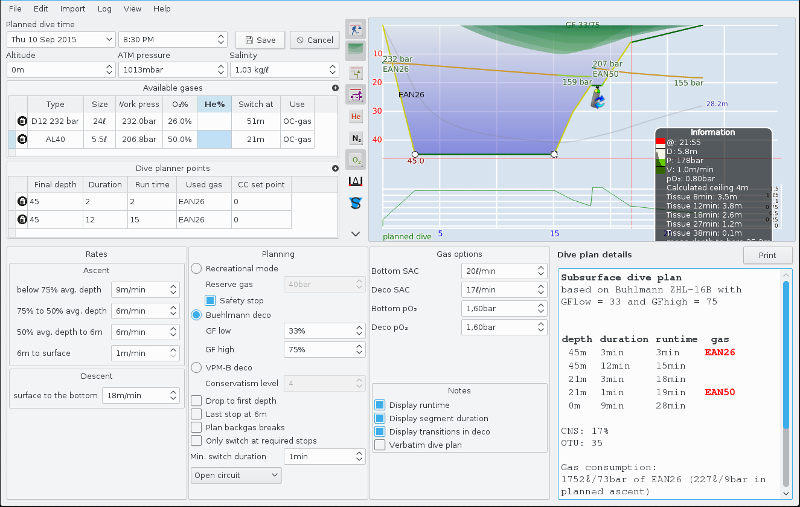Image resolution: width=800 pixels, height=507 pixels.
Task: Toggle the He partial pressure graph icon
Action: click(x=355, y=116)
